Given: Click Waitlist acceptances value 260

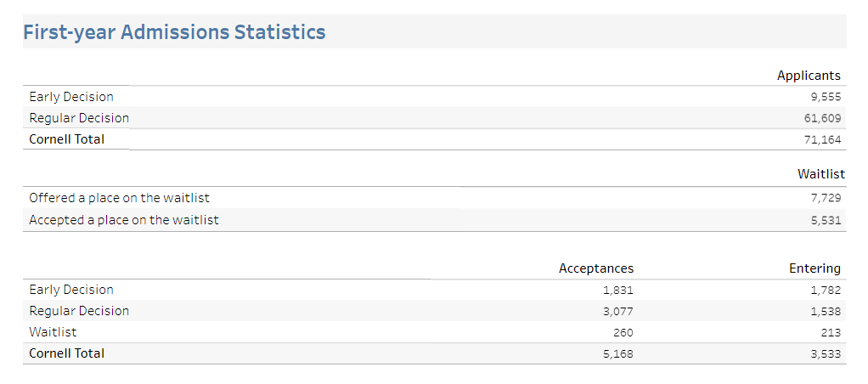Looking at the screenshot, I should pyautogui.click(x=623, y=332).
